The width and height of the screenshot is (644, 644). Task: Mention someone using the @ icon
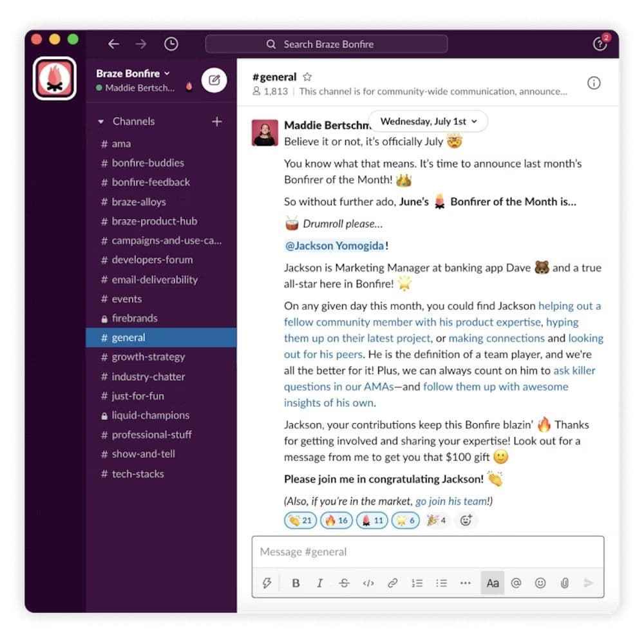point(516,583)
